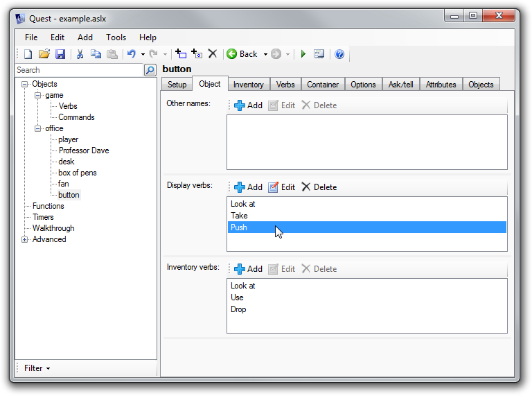
Task: Open the Tools menu
Action: coord(116,37)
